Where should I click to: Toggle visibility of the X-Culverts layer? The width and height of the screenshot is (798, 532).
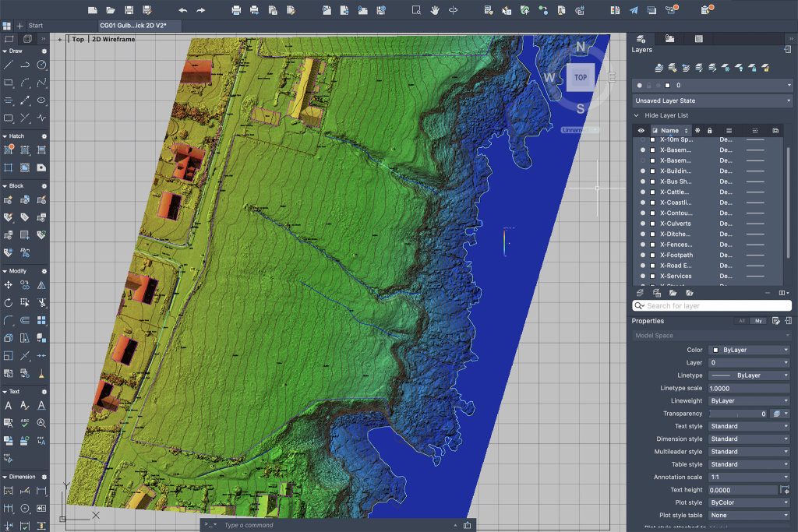tap(643, 224)
